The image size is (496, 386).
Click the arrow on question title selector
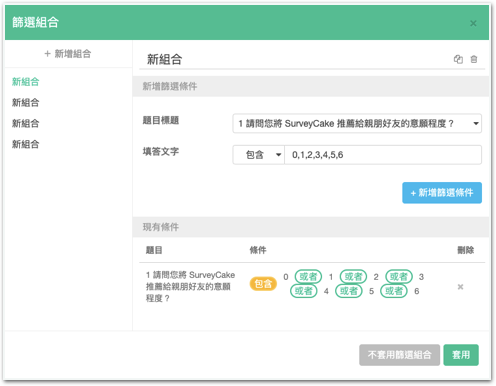tap(476, 124)
